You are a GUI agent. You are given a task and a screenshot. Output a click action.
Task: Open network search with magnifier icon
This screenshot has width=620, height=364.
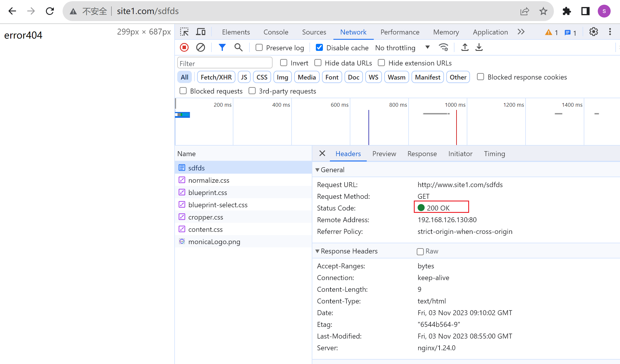pos(238,47)
